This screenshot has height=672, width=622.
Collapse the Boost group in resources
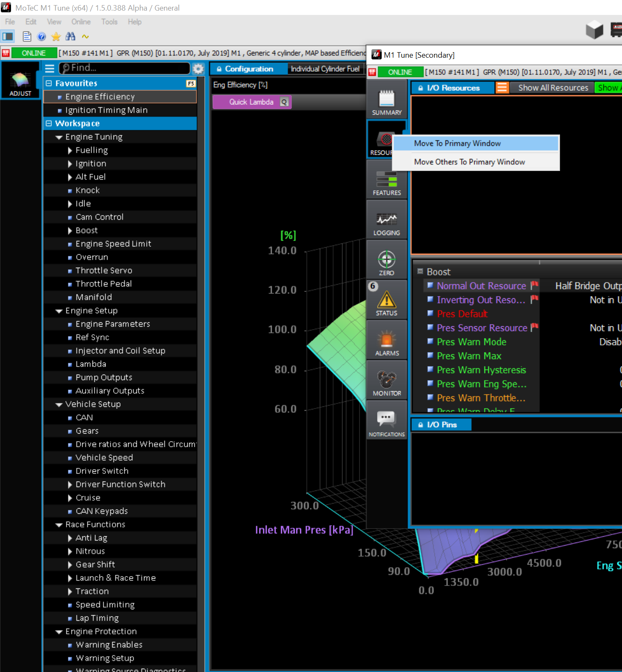pos(420,272)
